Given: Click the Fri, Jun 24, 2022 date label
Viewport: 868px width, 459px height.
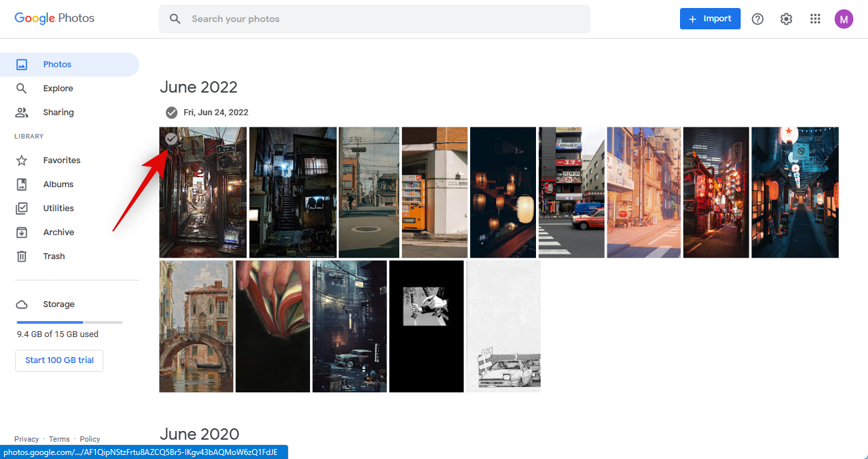Looking at the screenshot, I should pos(216,113).
